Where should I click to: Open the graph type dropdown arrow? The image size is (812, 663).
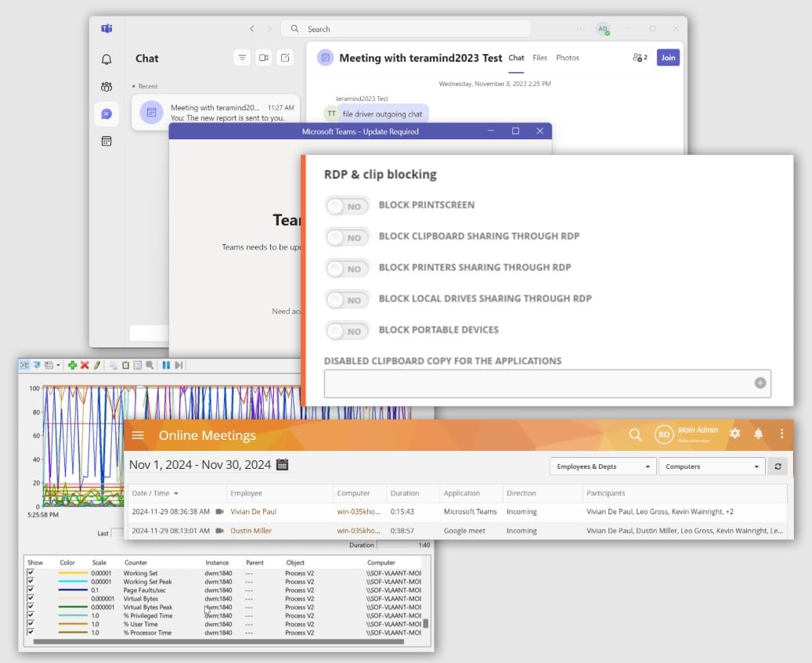(58, 365)
